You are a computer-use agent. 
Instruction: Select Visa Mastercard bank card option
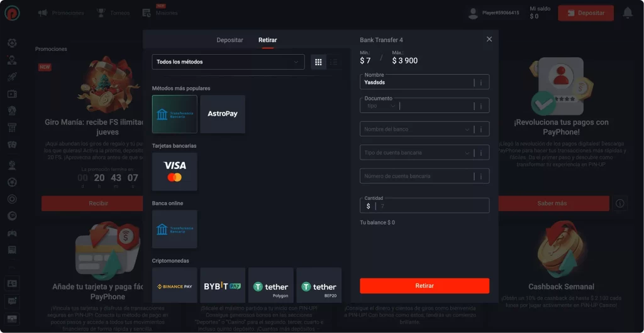tap(174, 172)
